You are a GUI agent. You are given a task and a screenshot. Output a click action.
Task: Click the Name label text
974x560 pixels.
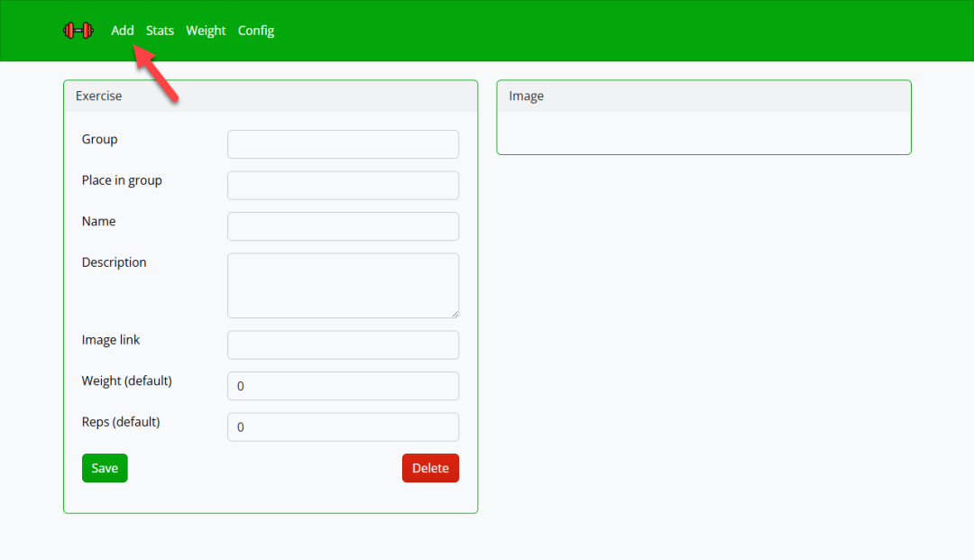[99, 221]
